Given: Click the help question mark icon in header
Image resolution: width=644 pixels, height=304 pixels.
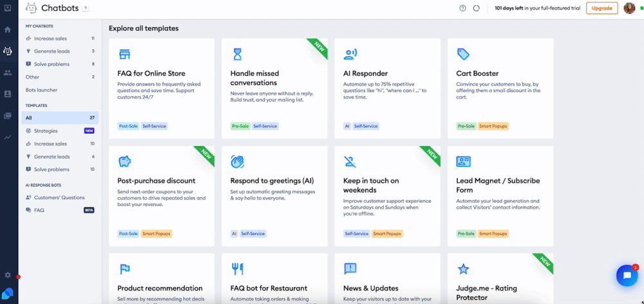Looking at the screenshot, I should [463, 8].
